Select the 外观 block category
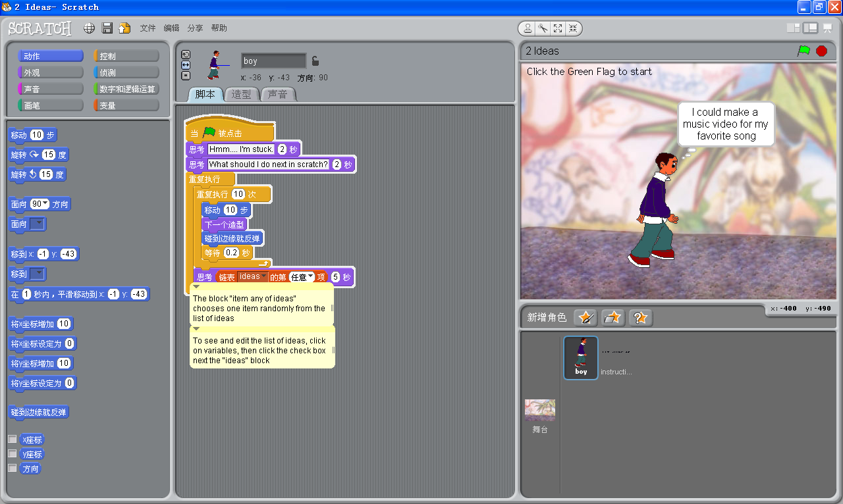 pyautogui.click(x=51, y=72)
